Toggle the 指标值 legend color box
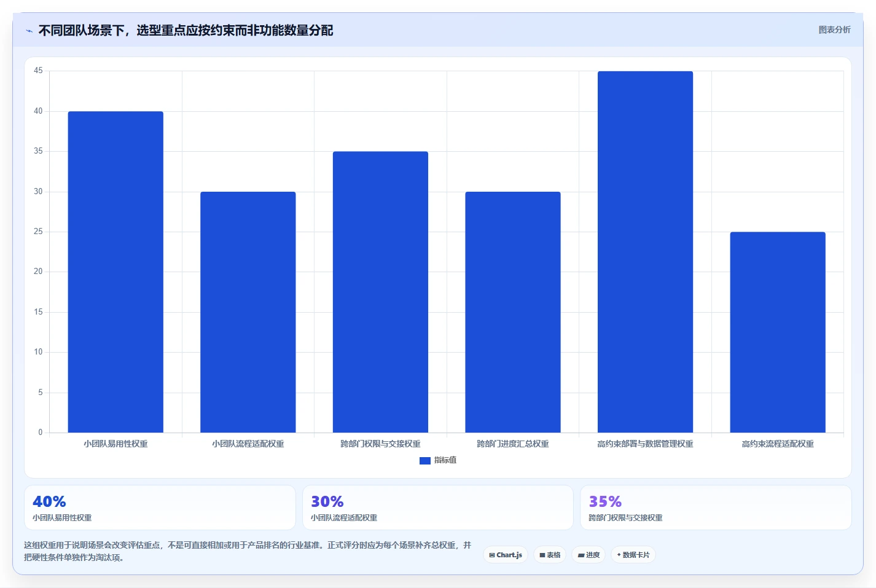Screen dimensions: 876x588 point(425,460)
